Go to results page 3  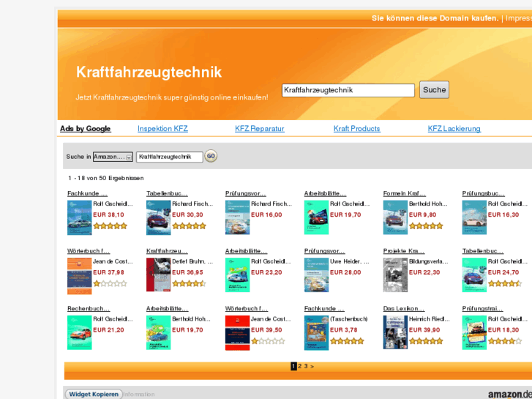pos(306,366)
